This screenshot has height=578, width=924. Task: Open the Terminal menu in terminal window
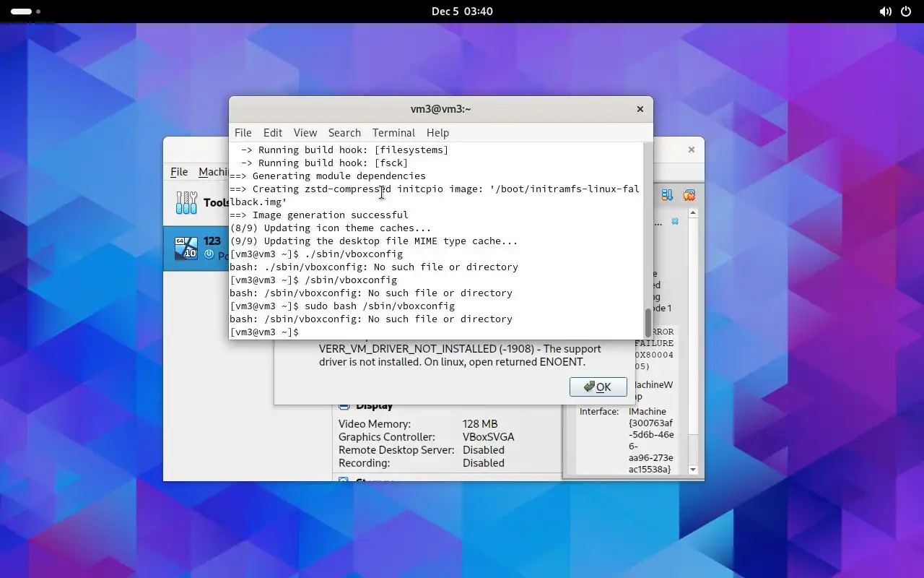tap(393, 133)
